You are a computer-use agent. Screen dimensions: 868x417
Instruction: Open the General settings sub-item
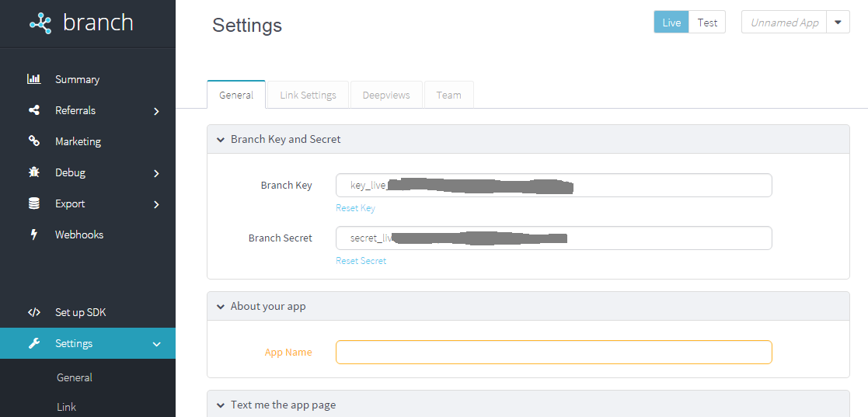tap(74, 377)
